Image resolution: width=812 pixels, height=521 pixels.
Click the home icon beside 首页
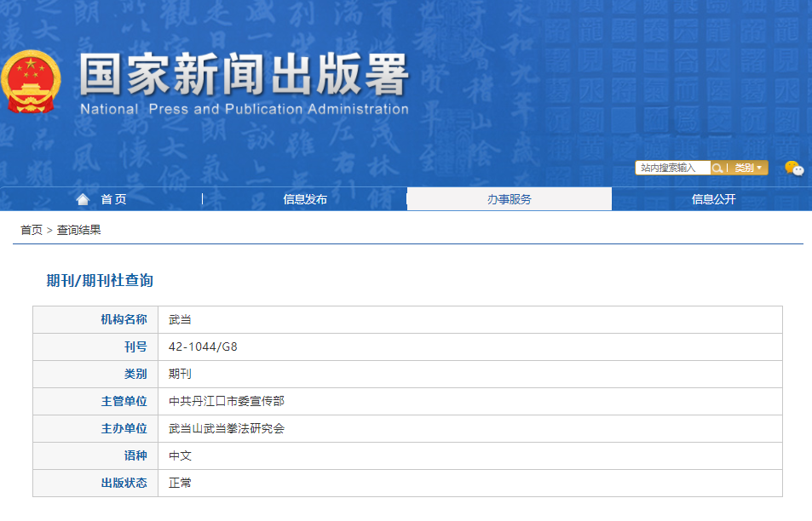83,199
